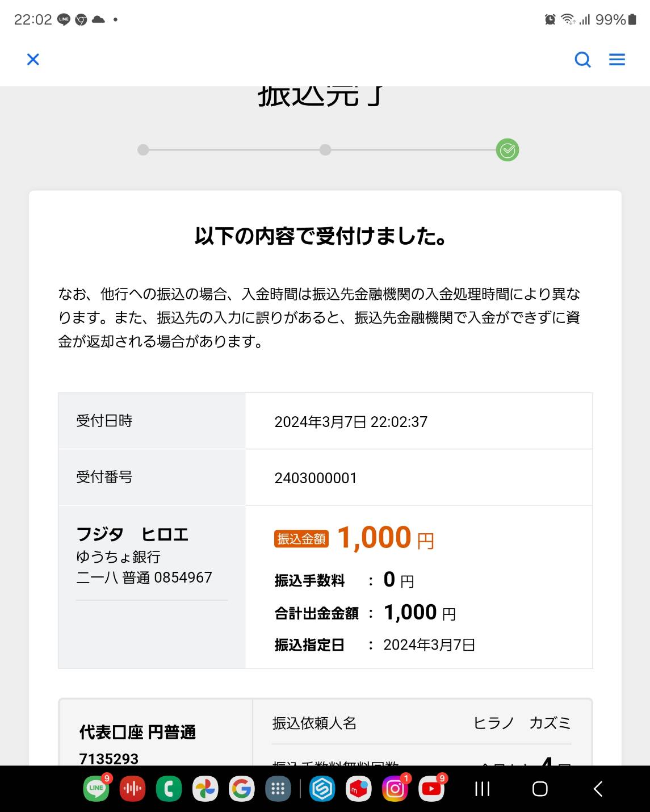Open the Google app icon
The image size is (650, 812).
tap(241, 789)
